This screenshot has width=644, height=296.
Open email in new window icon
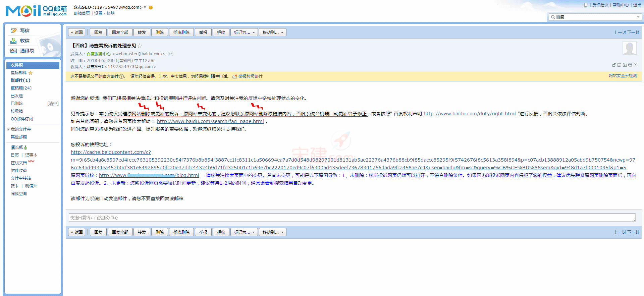pos(614,65)
